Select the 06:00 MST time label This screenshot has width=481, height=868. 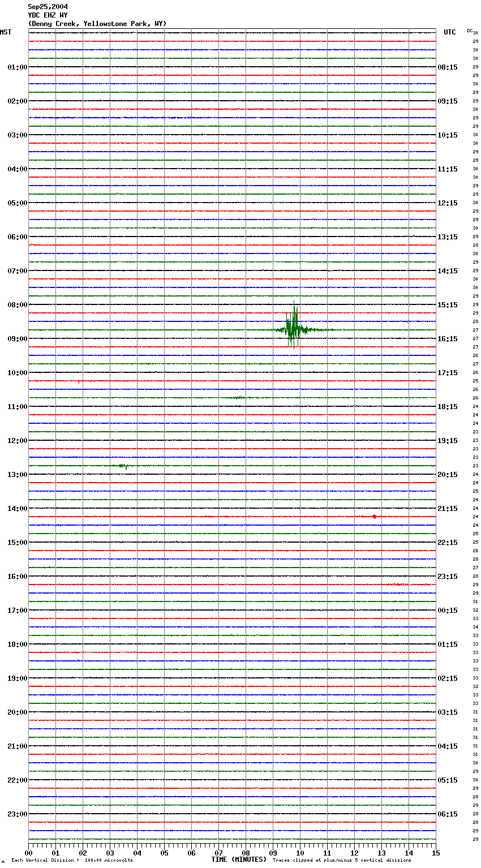click(x=18, y=237)
